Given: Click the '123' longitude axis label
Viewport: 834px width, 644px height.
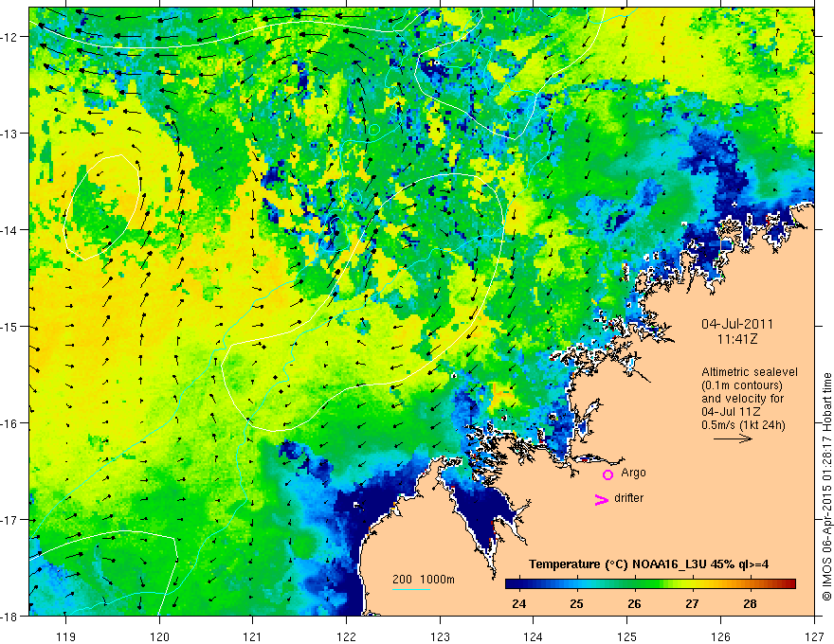Looking at the screenshot, I should (440, 636).
